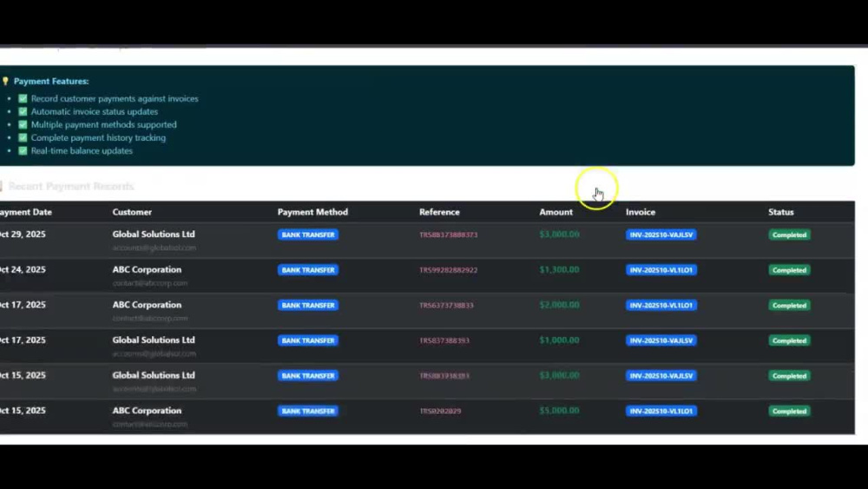Click the $2,000.00 amount
868x489 pixels.
[559, 305]
